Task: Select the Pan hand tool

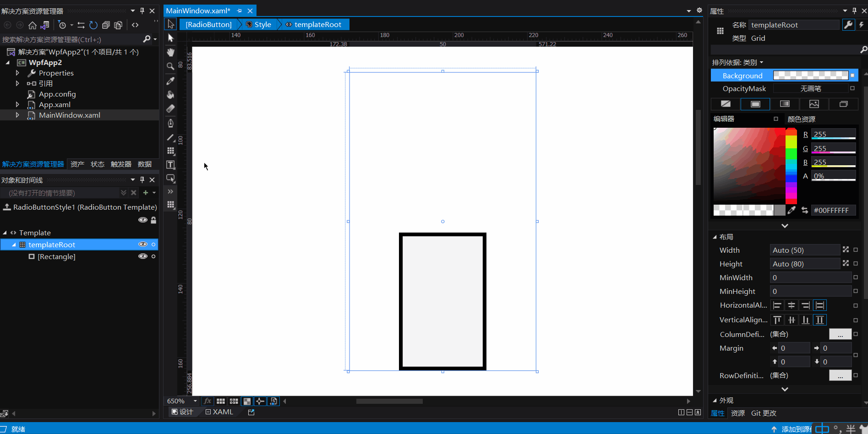Action: (x=170, y=52)
